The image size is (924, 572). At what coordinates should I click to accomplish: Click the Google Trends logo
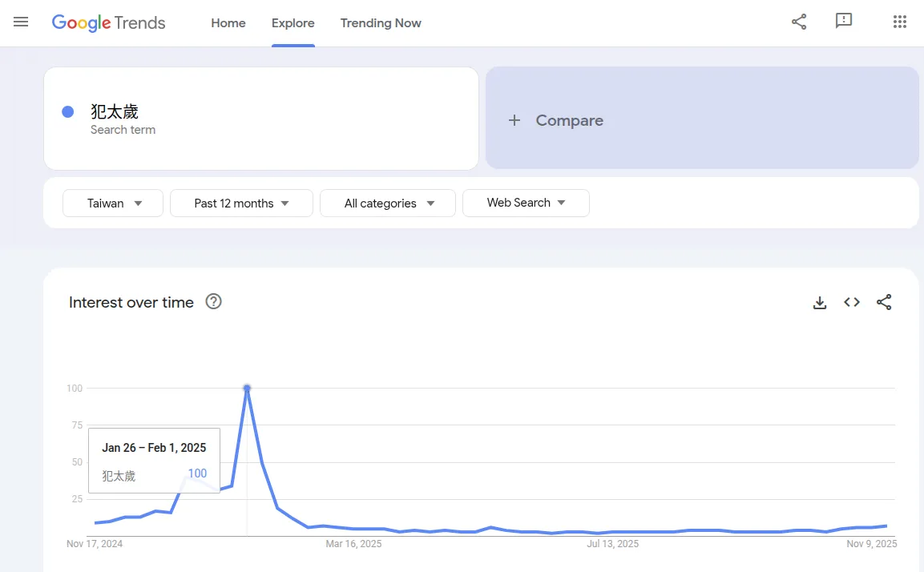(x=108, y=22)
